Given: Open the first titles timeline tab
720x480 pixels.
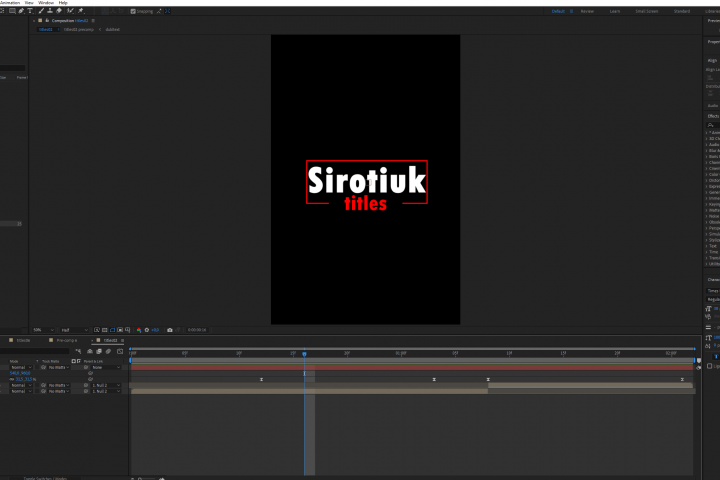Looking at the screenshot, I should tap(23, 340).
